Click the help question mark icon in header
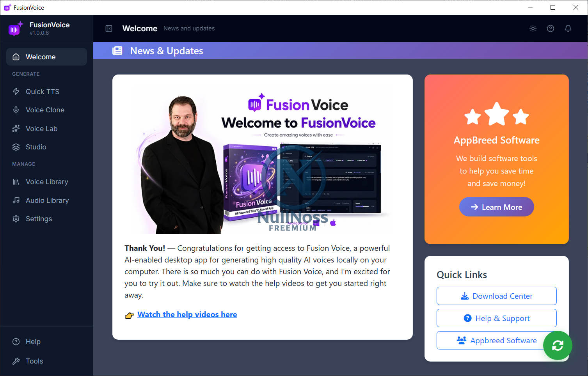 tap(551, 28)
